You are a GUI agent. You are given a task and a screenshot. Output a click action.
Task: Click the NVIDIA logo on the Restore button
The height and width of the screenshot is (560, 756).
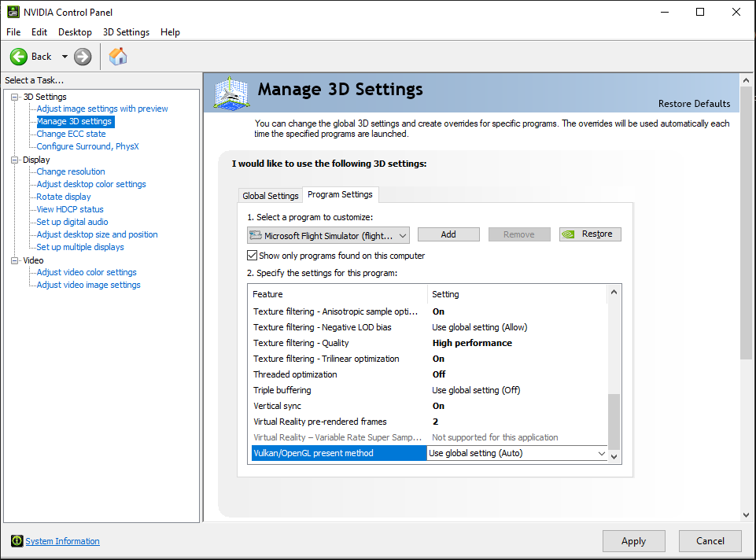(570, 234)
